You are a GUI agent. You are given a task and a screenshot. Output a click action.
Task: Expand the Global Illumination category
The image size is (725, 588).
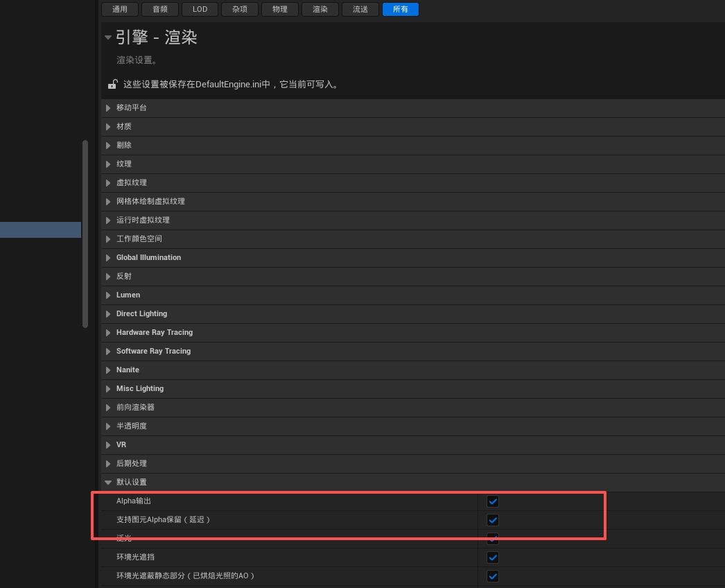tap(108, 258)
